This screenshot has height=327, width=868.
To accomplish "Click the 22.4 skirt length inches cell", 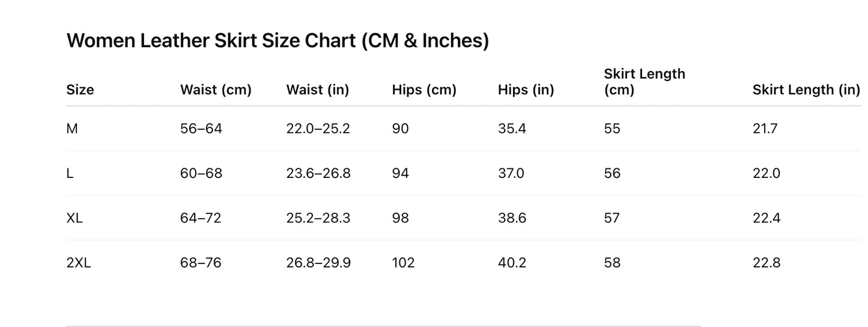I will 766,218.
